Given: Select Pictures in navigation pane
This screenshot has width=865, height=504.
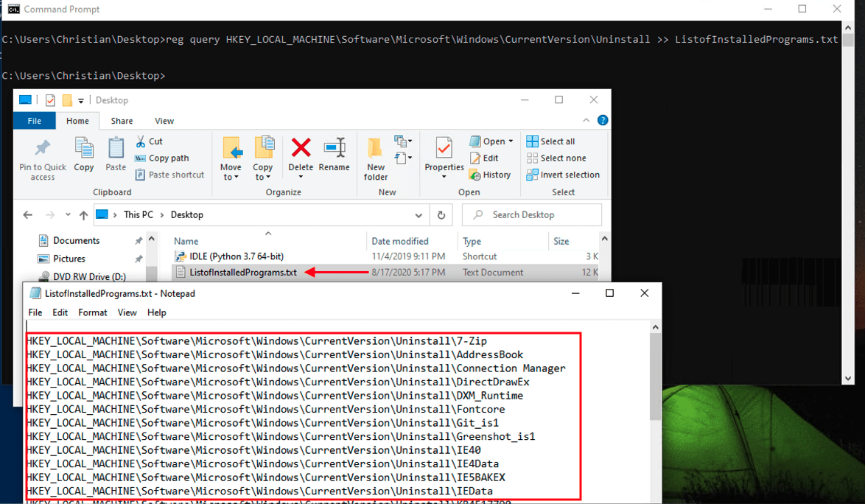Looking at the screenshot, I should point(69,259).
